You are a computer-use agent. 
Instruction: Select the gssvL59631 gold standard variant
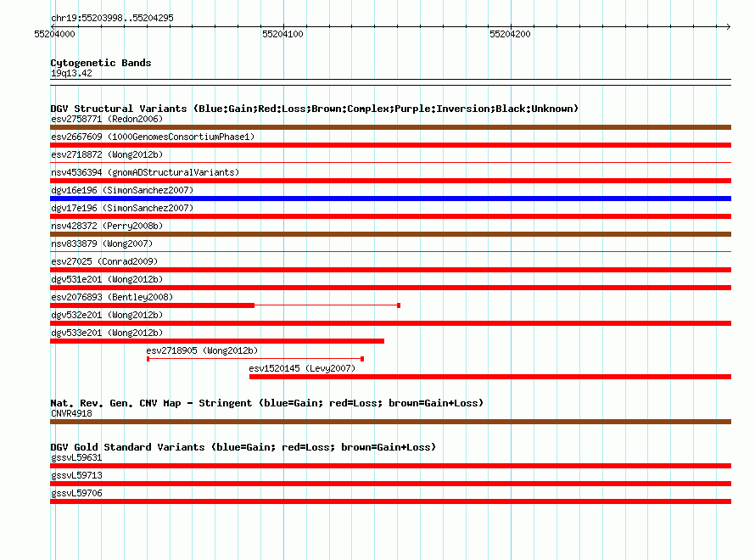pyautogui.click(x=390, y=466)
